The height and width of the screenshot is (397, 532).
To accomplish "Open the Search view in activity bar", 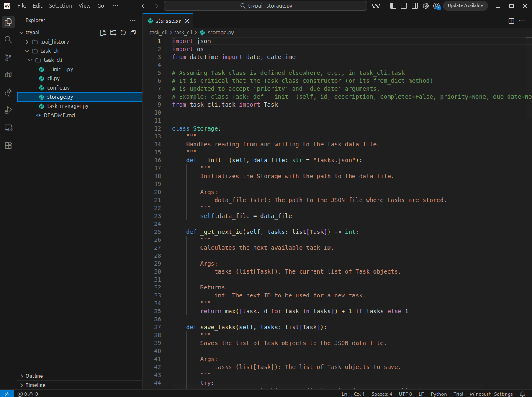I will pos(8,40).
